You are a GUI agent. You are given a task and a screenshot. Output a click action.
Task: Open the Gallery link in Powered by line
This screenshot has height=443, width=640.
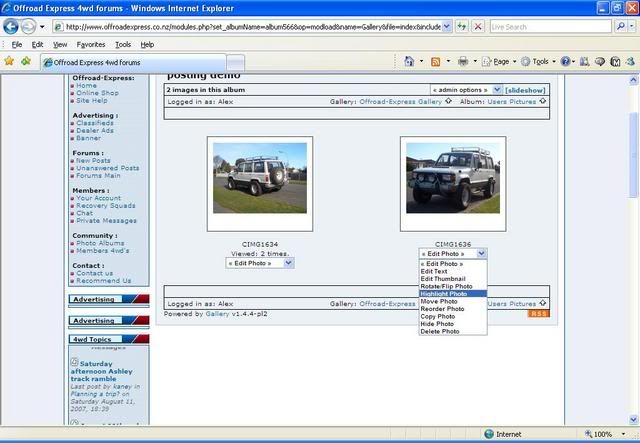(217, 314)
